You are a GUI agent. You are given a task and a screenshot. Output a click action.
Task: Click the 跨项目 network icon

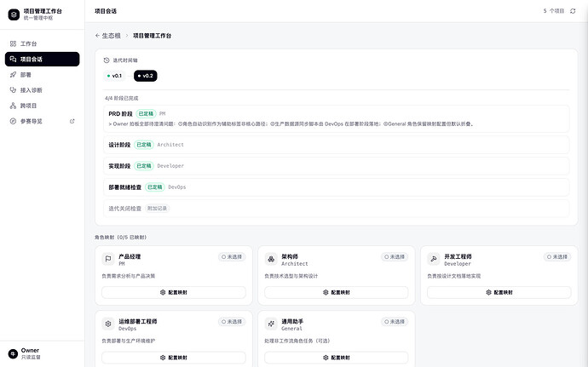coord(13,106)
